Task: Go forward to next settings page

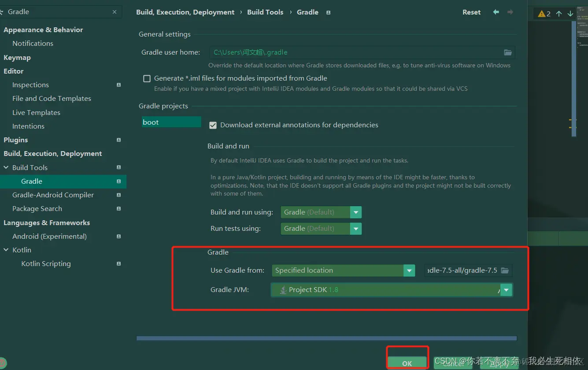Action: [x=510, y=12]
